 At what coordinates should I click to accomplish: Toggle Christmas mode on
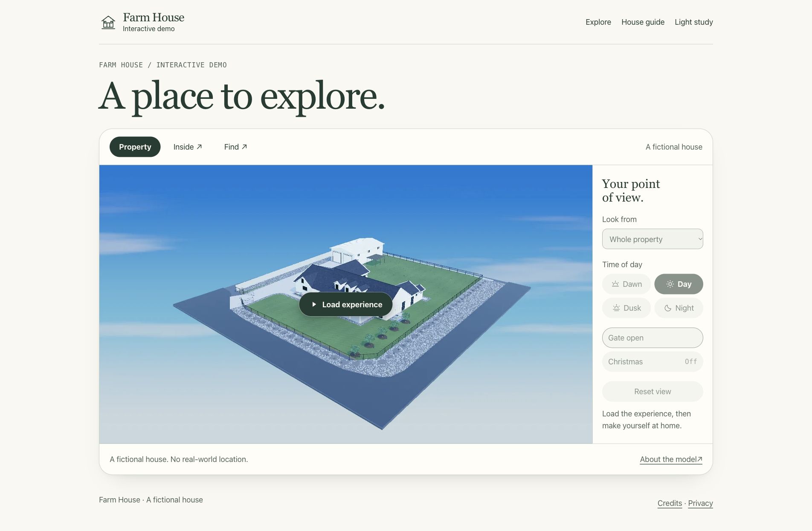652,361
